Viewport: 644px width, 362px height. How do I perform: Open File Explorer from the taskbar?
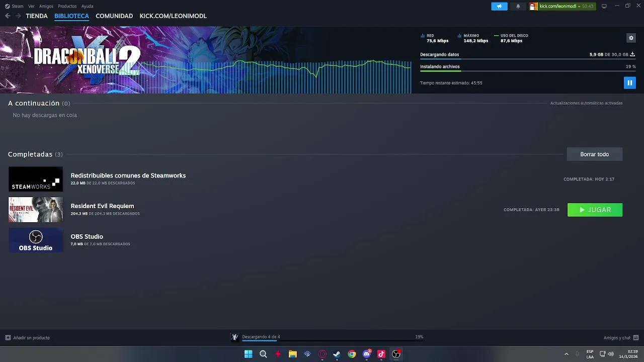point(293,354)
